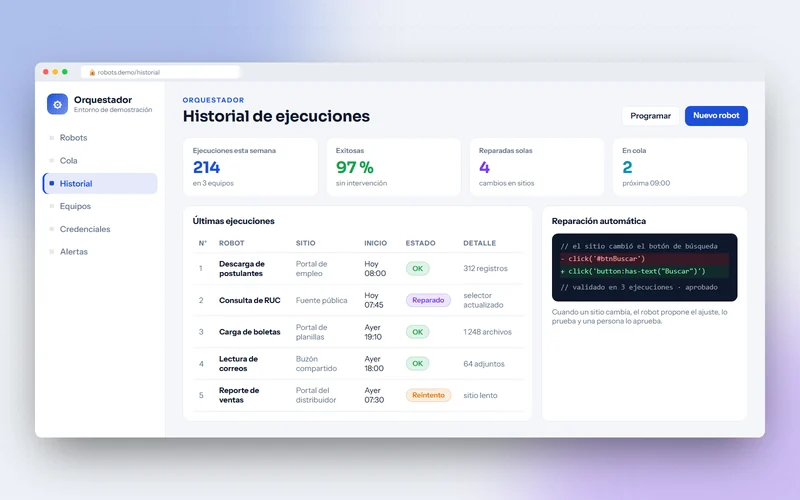Click the ESTADO column header
The image size is (800, 500).
420,243
